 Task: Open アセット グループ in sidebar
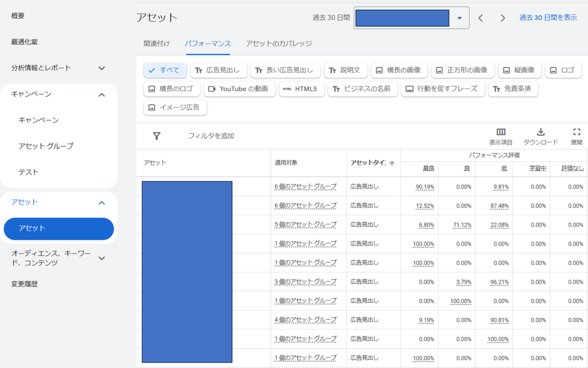pyautogui.click(x=46, y=146)
